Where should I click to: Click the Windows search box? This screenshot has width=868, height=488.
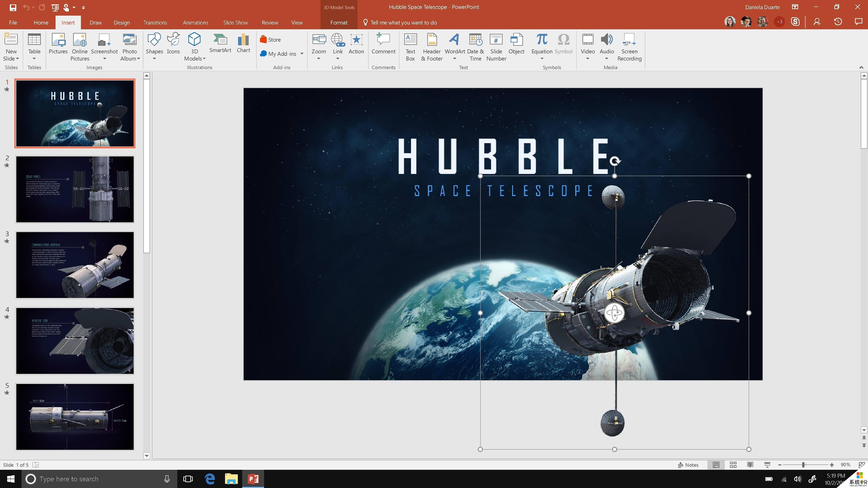[99, 479]
